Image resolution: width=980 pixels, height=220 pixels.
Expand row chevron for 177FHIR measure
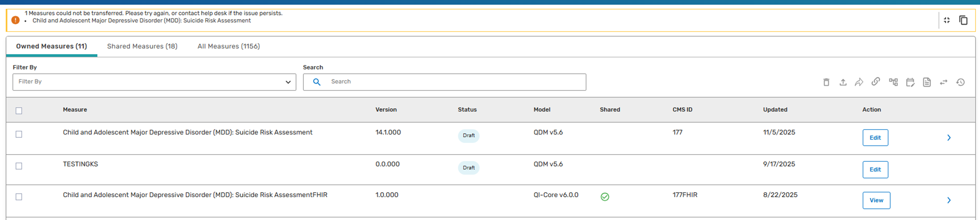click(949, 200)
